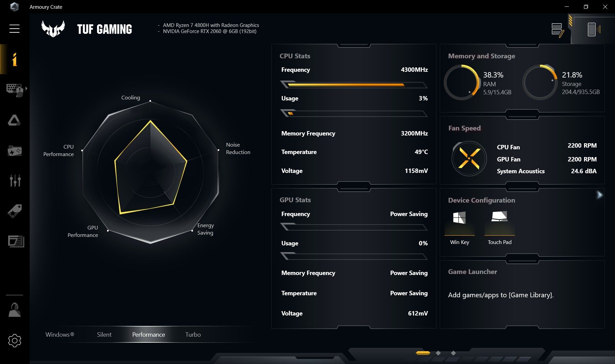Click the CPU Fan 2200 RPM value
This screenshot has height=364, width=615.
tap(582, 146)
